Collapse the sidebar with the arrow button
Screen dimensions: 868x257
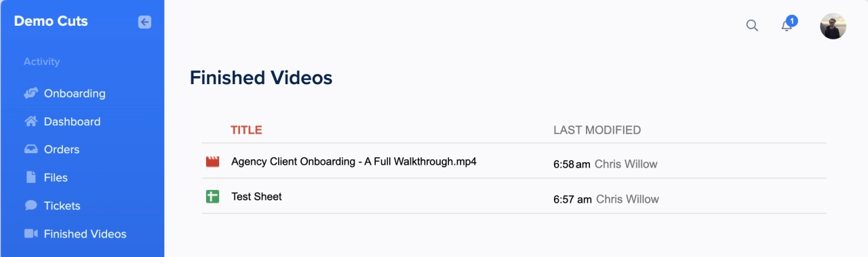(144, 22)
